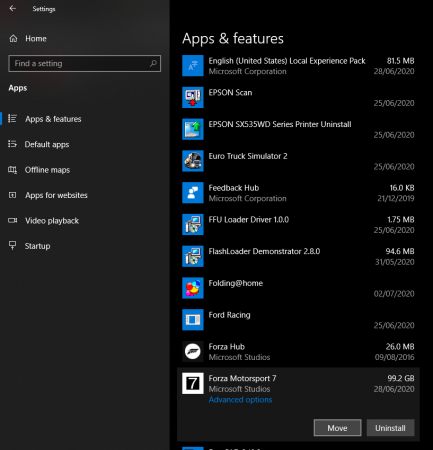The width and height of the screenshot is (433, 450).
Task: Click the Video playback camera icon
Action: click(12, 220)
